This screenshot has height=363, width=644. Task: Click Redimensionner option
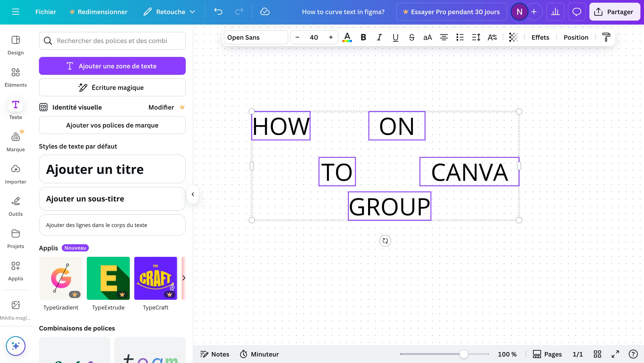point(98,12)
